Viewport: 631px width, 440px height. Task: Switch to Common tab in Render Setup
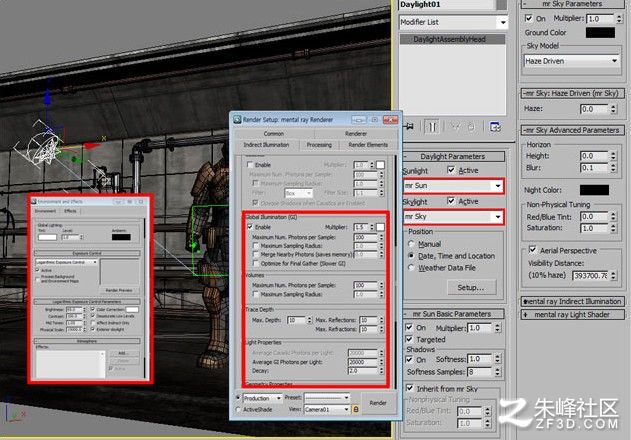pos(274,133)
